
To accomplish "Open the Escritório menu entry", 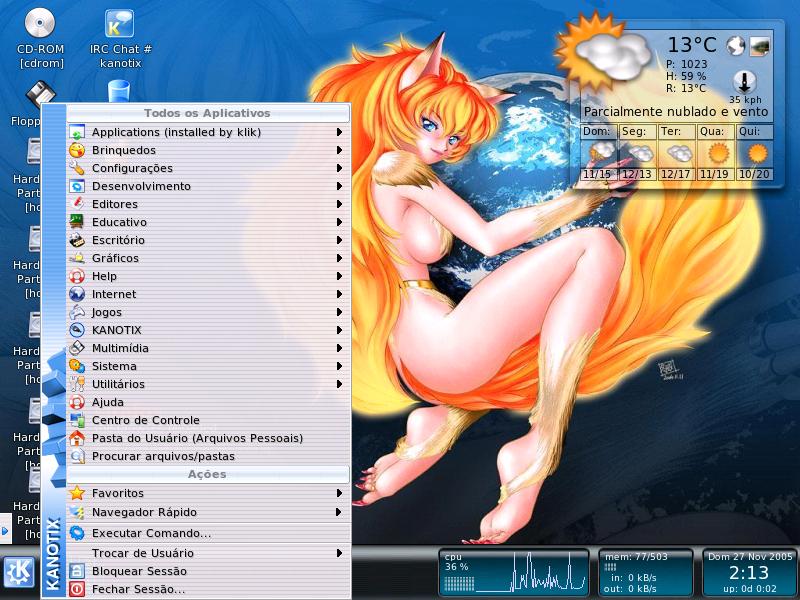I will coord(208,240).
